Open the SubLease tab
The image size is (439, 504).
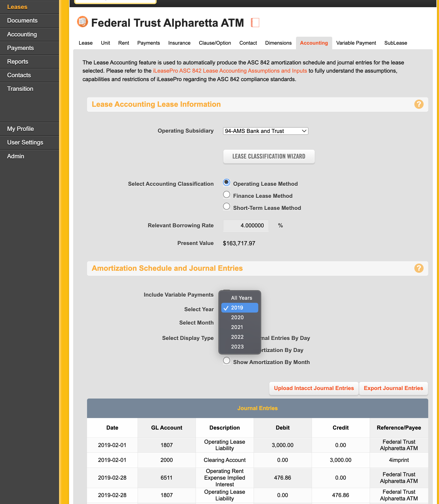(x=396, y=43)
